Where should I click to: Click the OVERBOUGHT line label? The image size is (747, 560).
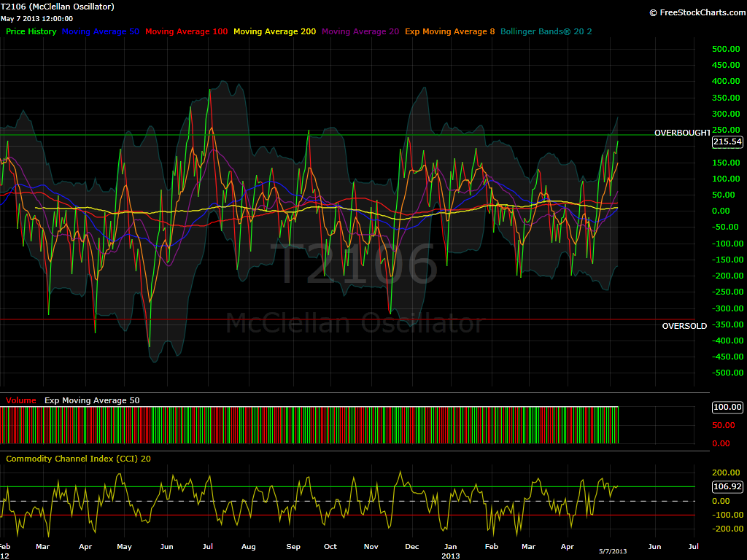[x=682, y=133]
